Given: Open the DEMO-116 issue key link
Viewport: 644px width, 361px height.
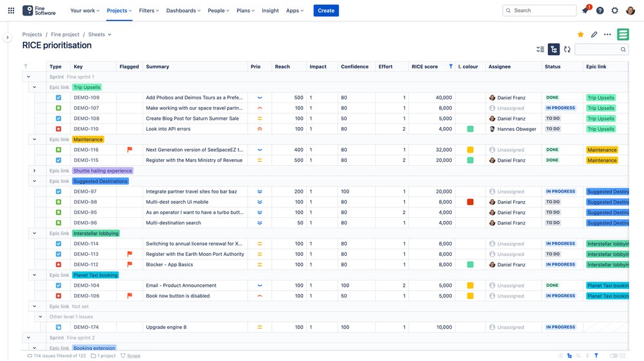Looking at the screenshot, I should tap(86, 150).
